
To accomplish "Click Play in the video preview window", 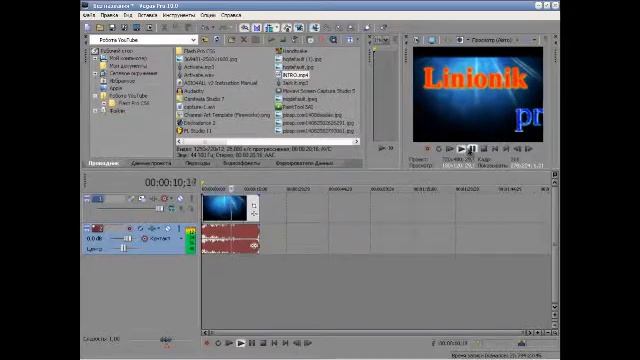I will point(461,149).
